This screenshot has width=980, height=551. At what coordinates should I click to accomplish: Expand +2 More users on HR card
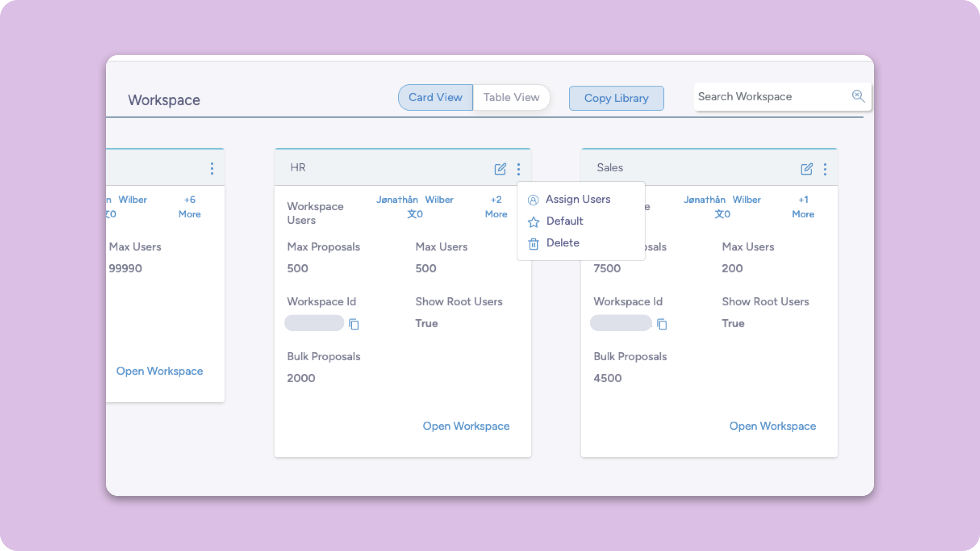[x=496, y=207]
